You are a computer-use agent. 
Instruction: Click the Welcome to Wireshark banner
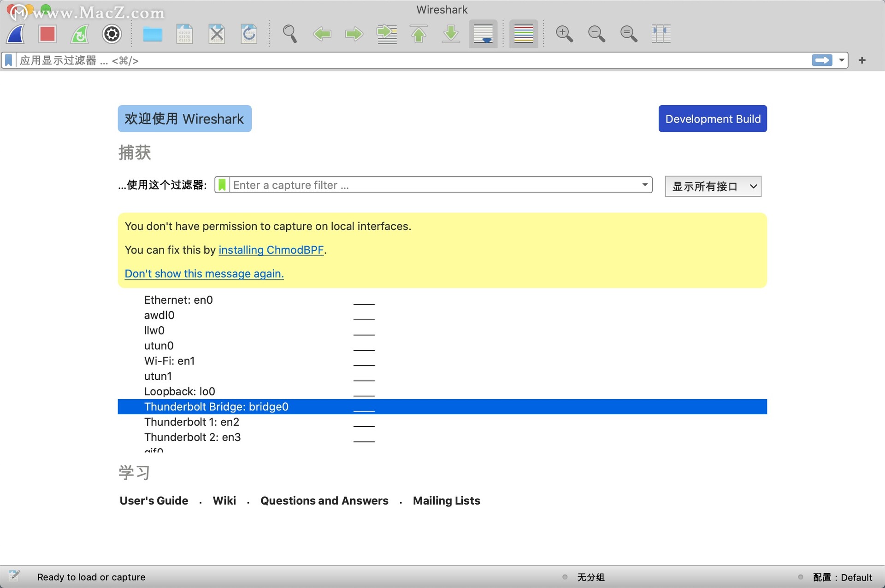(x=184, y=119)
